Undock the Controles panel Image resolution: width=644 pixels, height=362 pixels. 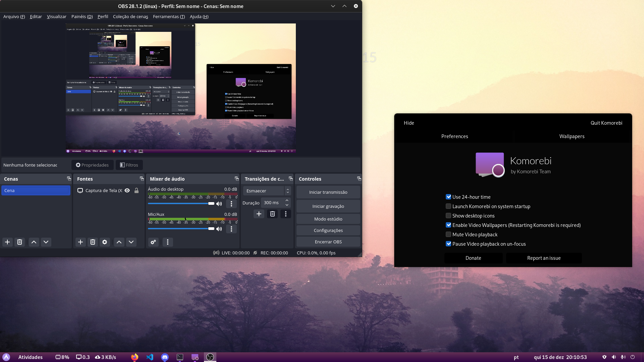359,179
